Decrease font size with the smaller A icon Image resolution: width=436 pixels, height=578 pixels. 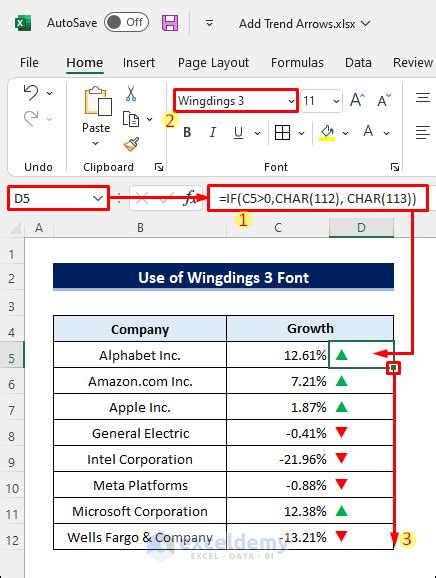[383, 100]
